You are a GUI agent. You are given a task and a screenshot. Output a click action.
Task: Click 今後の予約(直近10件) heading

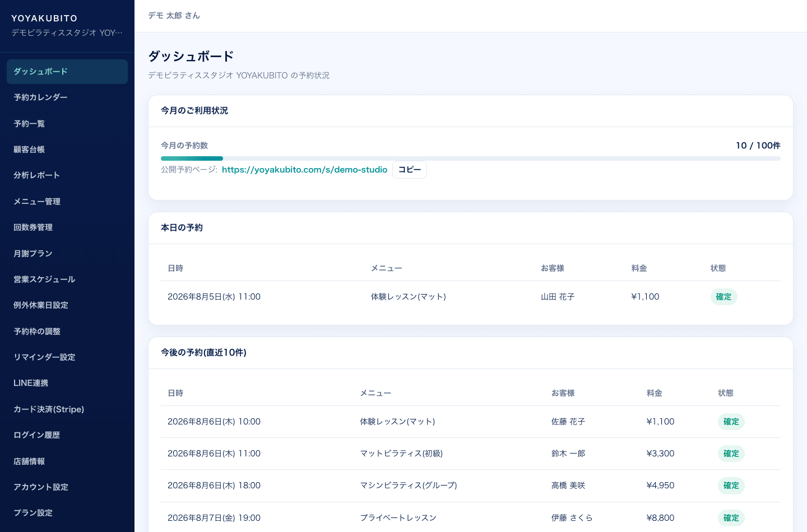tap(203, 353)
